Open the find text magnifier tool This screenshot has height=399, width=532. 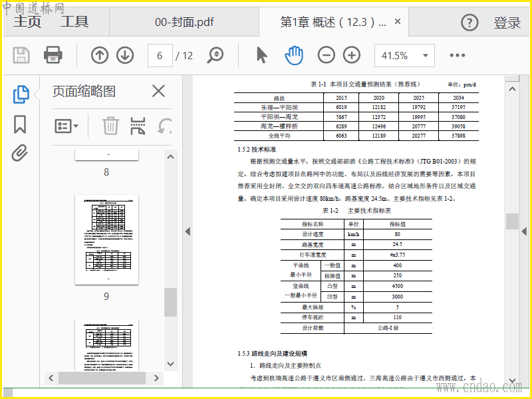point(215,55)
